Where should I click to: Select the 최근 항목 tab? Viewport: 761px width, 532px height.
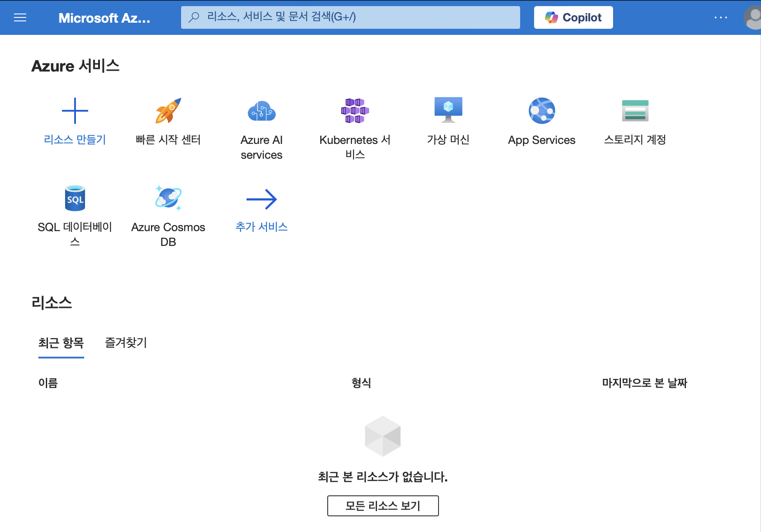61,343
